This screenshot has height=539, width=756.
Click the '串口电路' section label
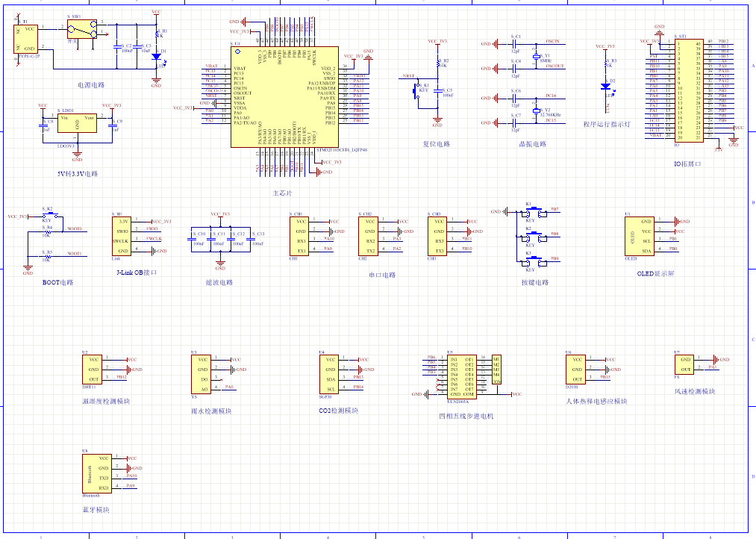pos(382,275)
